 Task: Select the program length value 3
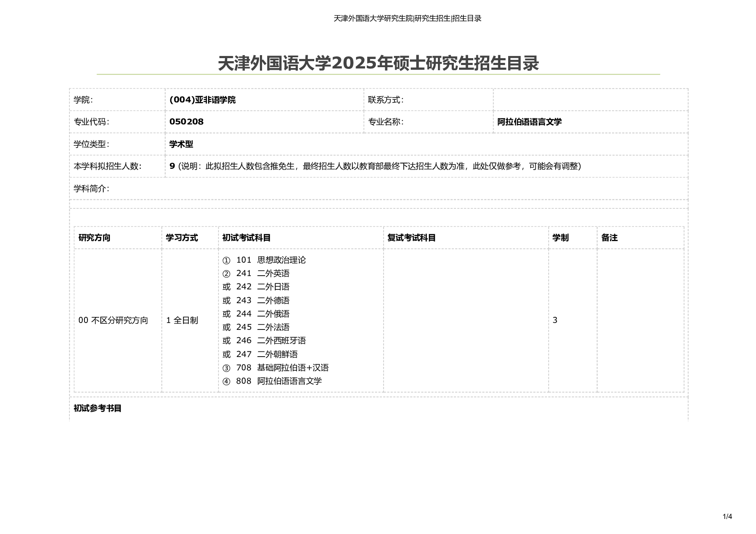[555, 320]
